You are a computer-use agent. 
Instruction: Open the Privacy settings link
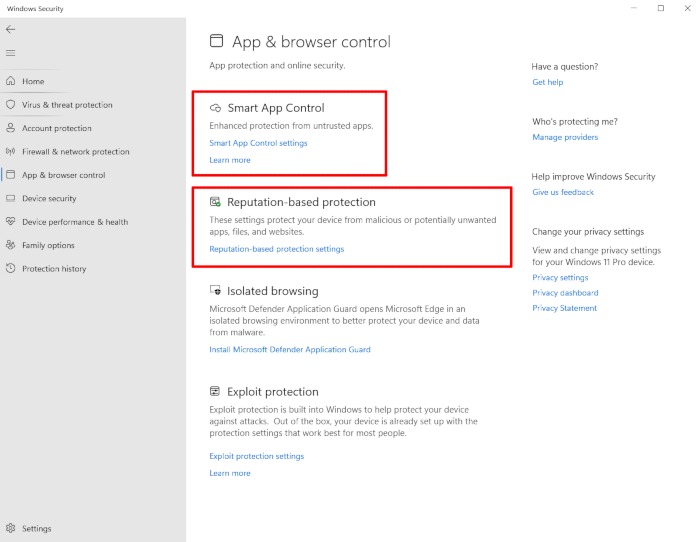point(560,277)
